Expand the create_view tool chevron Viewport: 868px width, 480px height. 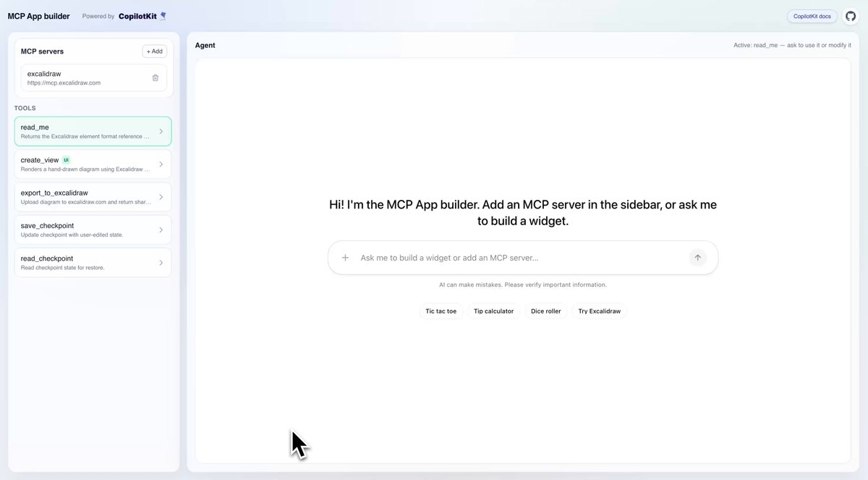pos(161,164)
